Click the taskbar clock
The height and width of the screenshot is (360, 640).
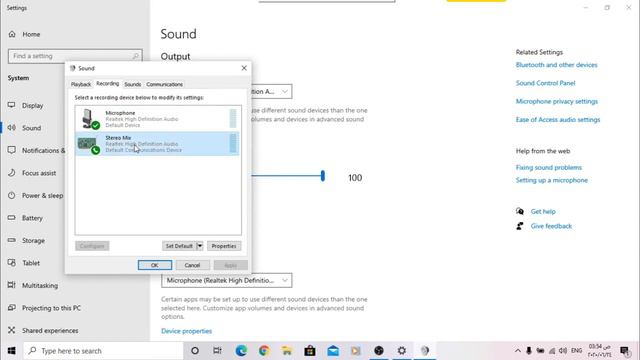[x=600, y=351]
